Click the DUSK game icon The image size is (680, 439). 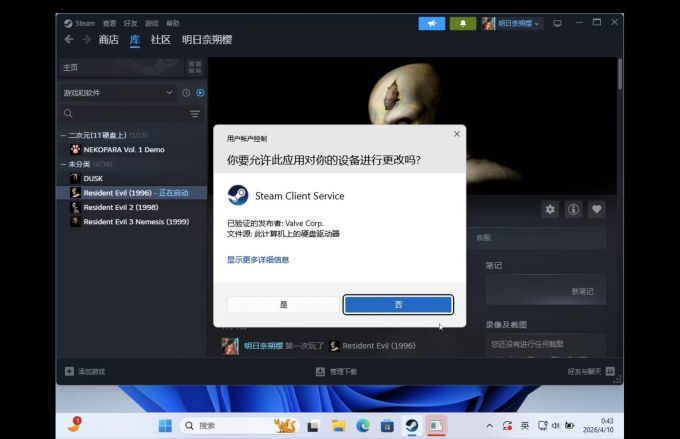[x=75, y=178]
